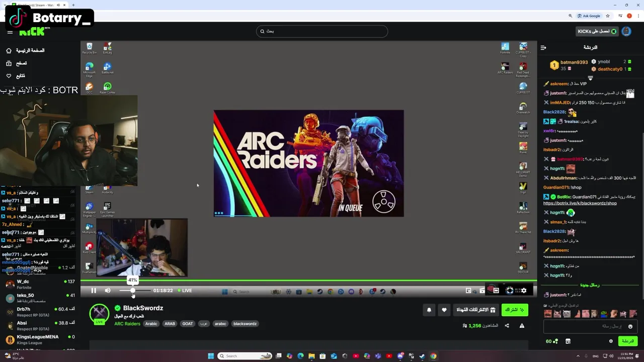The height and width of the screenshot is (362, 644).
Task: Follow the channel with heart icon
Action: pyautogui.click(x=444, y=310)
